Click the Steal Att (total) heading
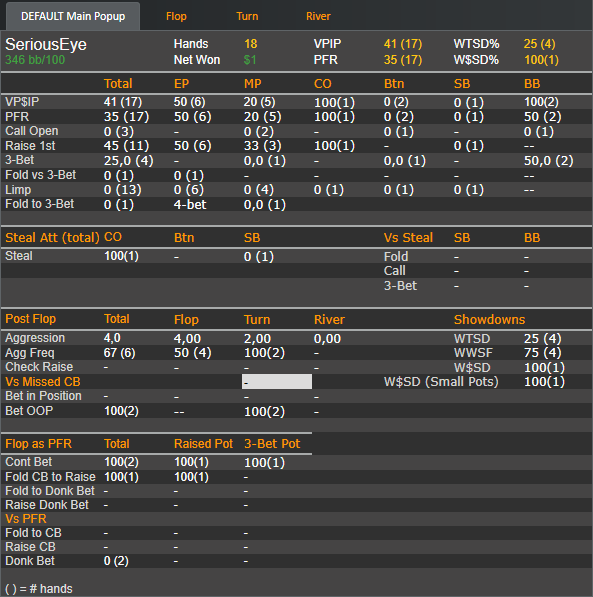Screen dimensions: 593x597 pos(52,238)
